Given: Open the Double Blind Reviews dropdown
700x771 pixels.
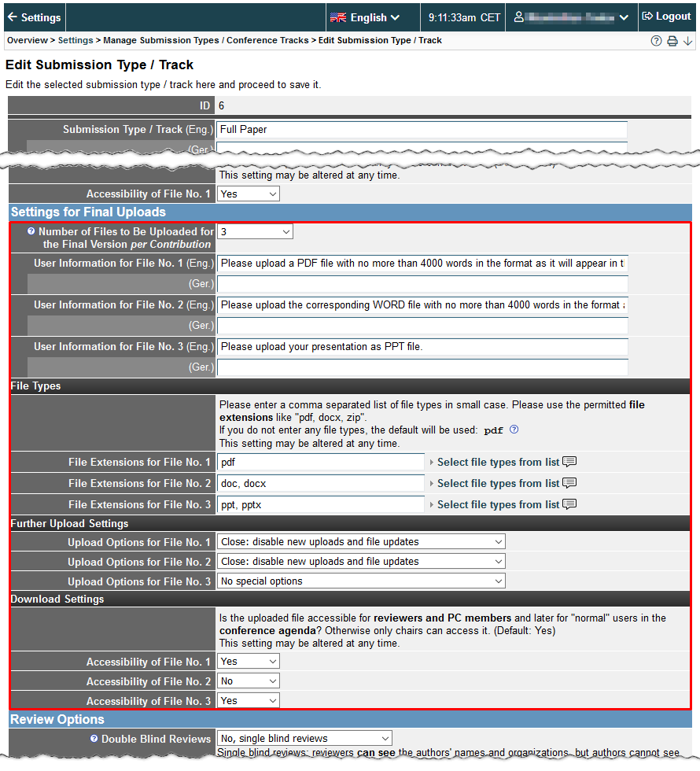Looking at the screenshot, I should (x=305, y=738).
